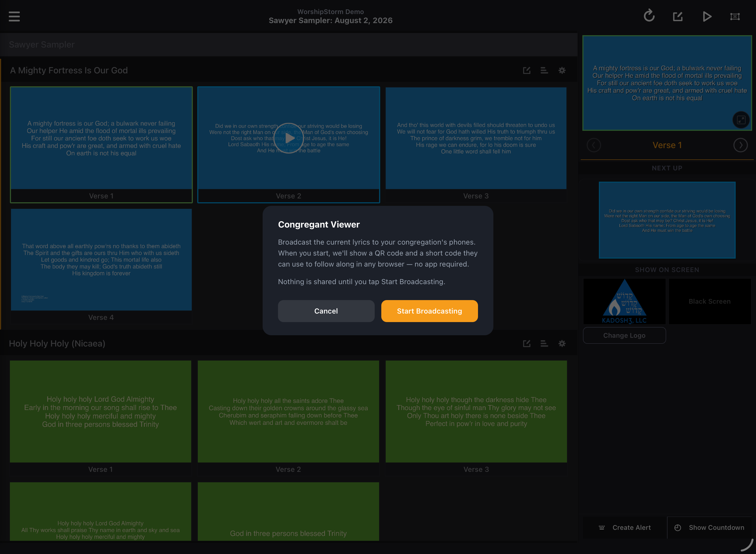Viewport: 756px width, 554px height.
Task: Click the refresh/reload icon in header
Action: [649, 16]
